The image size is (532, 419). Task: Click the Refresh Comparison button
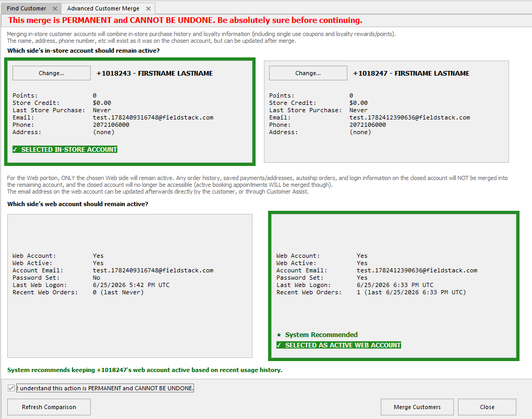click(x=49, y=407)
